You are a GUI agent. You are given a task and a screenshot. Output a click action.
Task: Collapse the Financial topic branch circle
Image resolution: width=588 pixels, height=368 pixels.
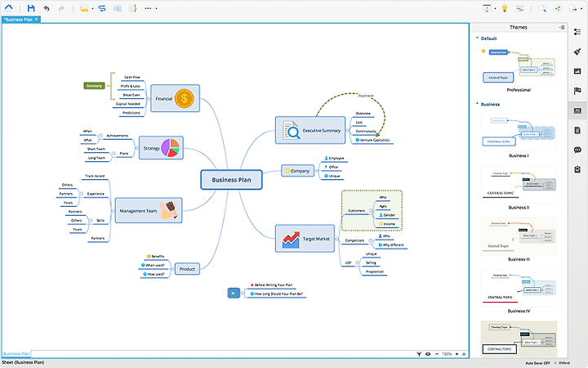pos(149,98)
